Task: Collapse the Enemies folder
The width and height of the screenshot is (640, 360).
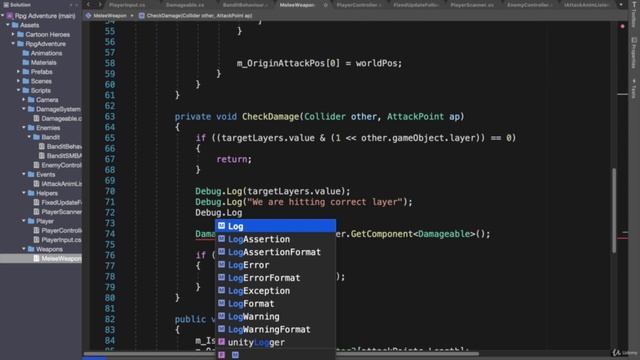Action: (x=24, y=128)
